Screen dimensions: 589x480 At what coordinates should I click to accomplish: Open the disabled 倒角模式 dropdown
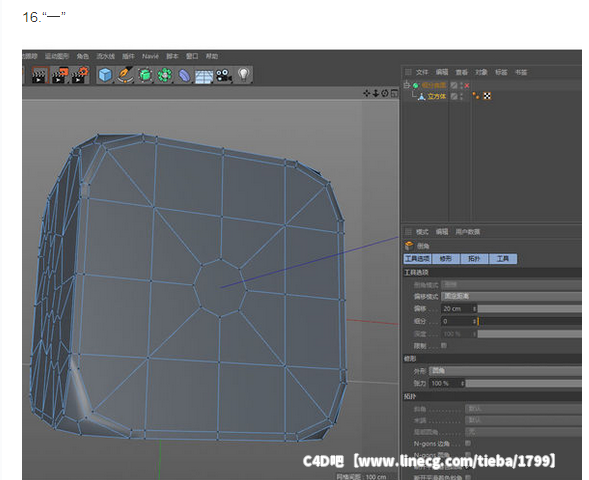(511, 285)
